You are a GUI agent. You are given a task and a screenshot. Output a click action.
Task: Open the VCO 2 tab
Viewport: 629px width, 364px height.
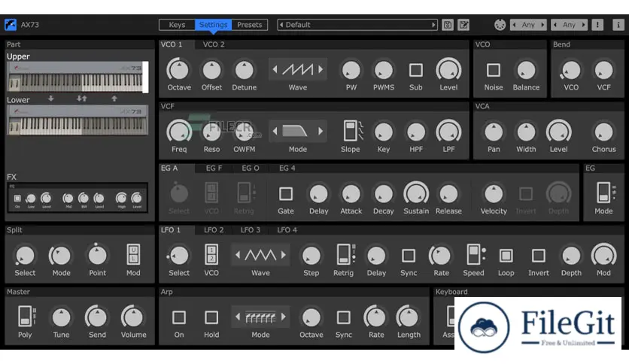pyautogui.click(x=214, y=44)
